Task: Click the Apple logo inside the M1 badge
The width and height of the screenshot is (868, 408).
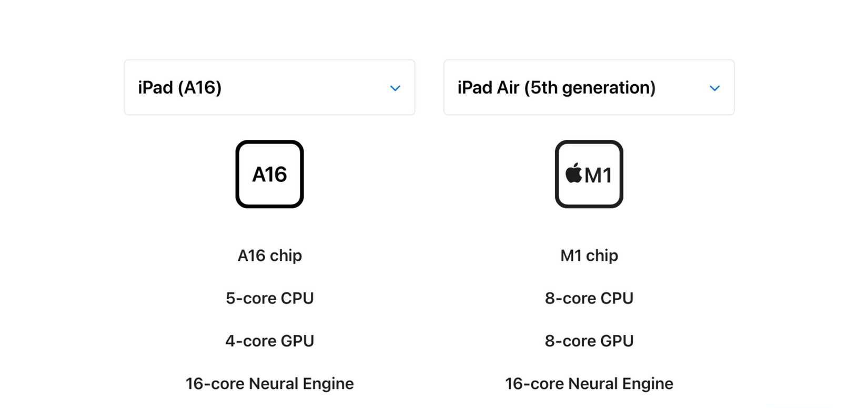Action: pos(572,174)
